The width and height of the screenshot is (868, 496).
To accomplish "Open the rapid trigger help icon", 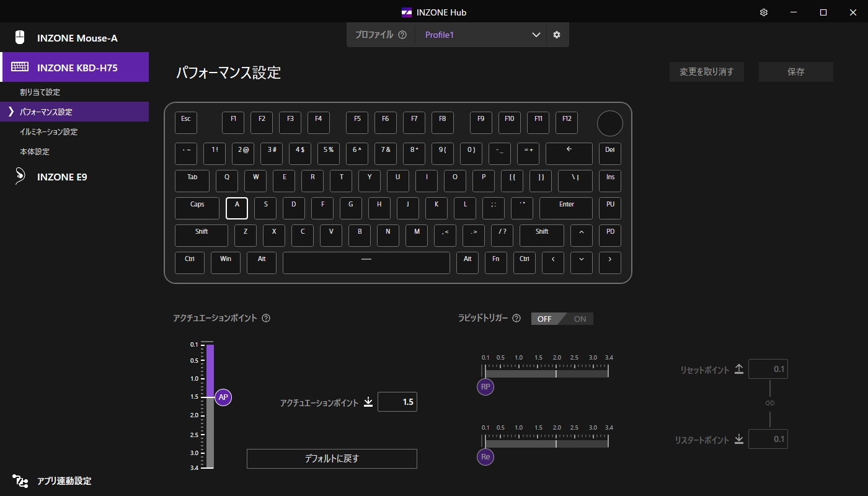I will click(x=516, y=318).
